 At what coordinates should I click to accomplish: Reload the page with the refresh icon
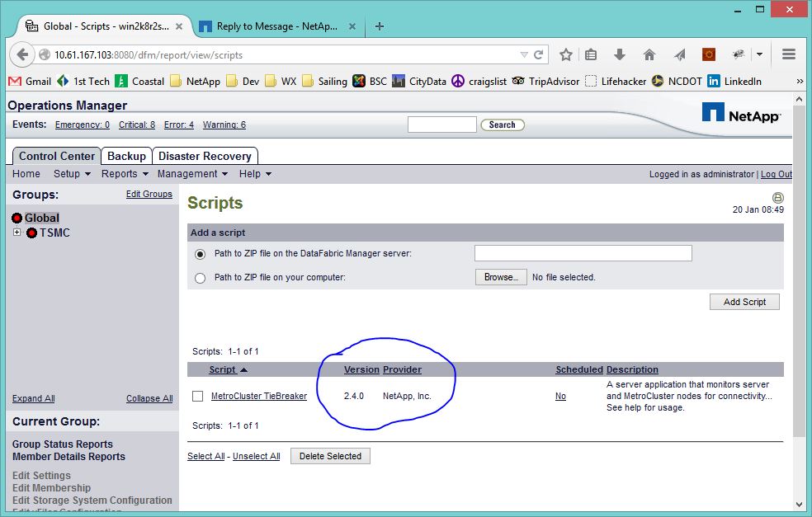pos(539,55)
